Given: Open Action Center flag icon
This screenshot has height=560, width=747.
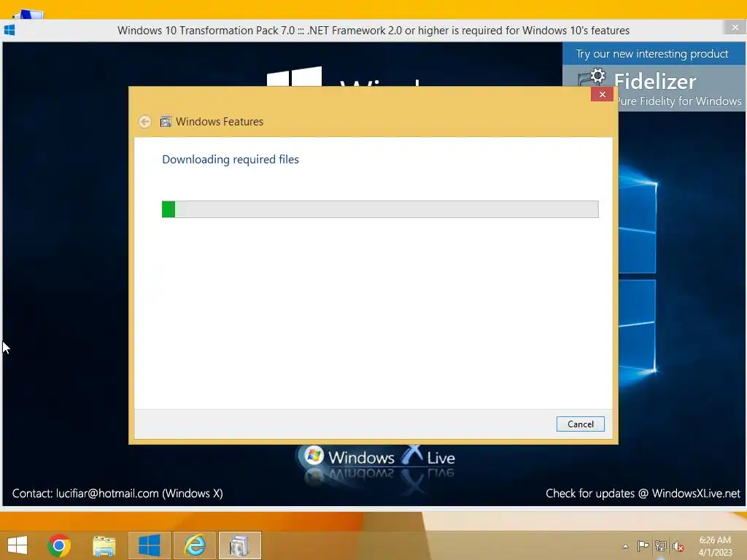Looking at the screenshot, I should [x=643, y=545].
